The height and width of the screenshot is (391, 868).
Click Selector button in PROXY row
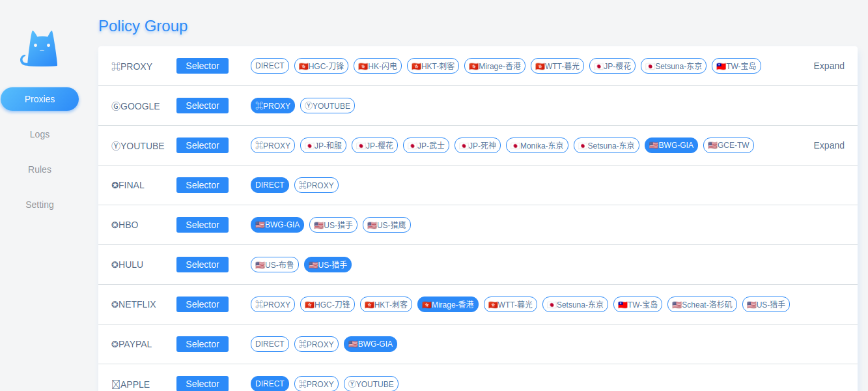tap(203, 66)
